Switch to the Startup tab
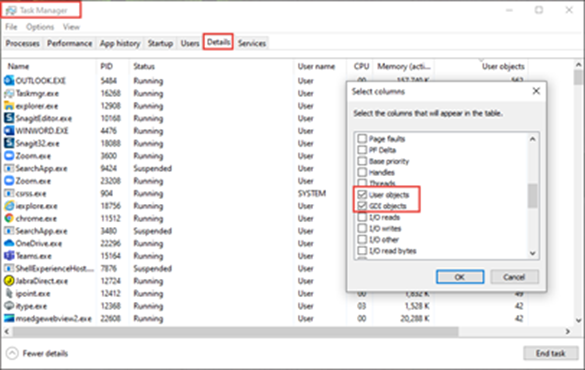The height and width of the screenshot is (370, 585). (x=160, y=43)
